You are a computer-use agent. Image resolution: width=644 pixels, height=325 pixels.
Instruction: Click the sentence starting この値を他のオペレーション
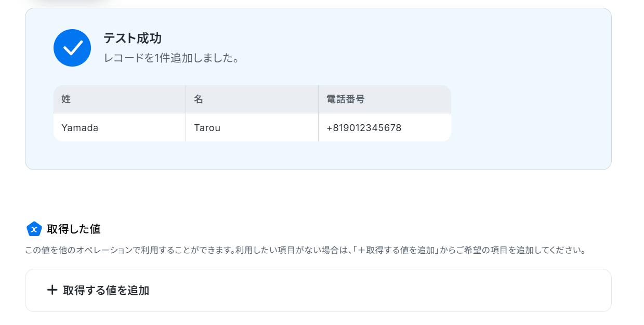pyautogui.click(x=130, y=250)
